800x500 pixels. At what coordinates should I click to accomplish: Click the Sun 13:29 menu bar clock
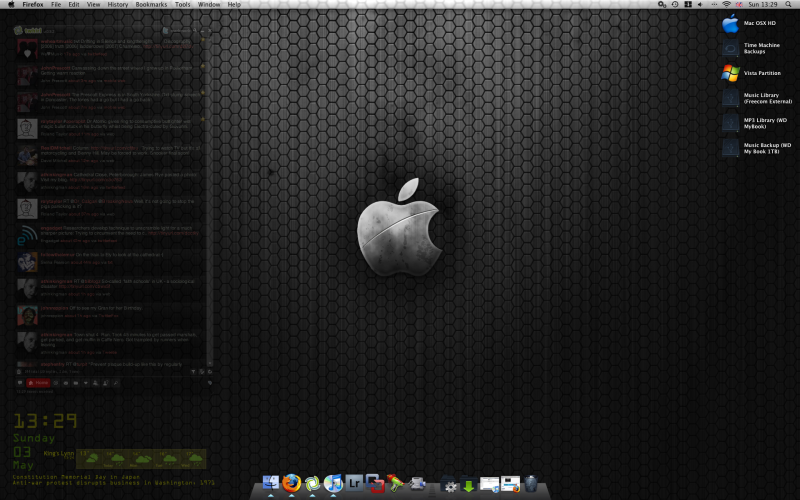coord(763,5)
